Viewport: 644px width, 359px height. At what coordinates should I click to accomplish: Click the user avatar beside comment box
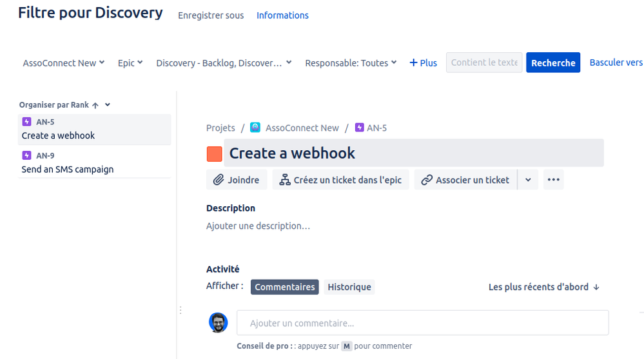218,322
